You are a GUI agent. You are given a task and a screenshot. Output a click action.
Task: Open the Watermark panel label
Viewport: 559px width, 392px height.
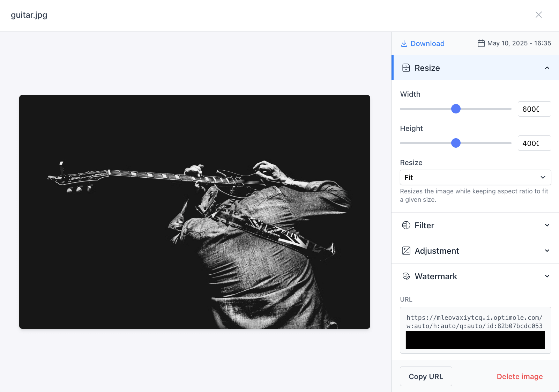(436, 276)
